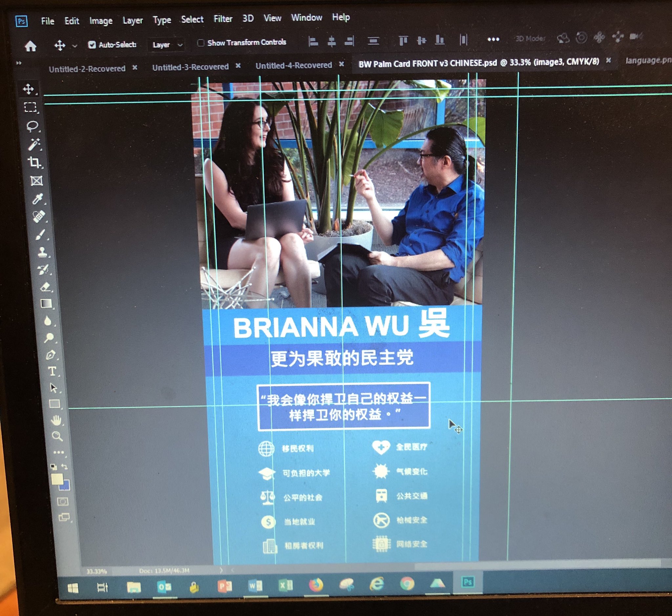
Task: Open the status bar info arrow
Action: point(221,570)
